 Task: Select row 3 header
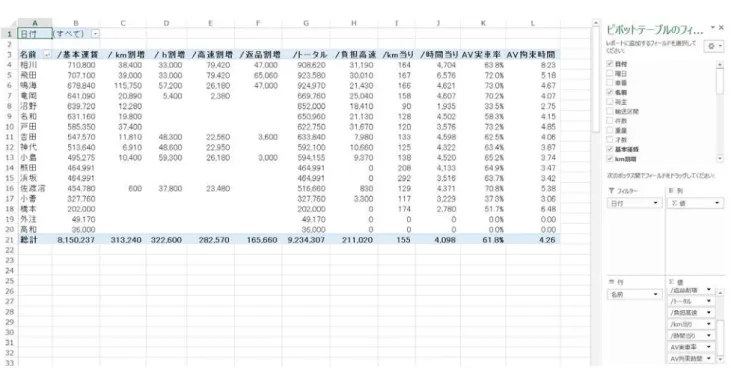pyautogui.click(x=9, y=55)
